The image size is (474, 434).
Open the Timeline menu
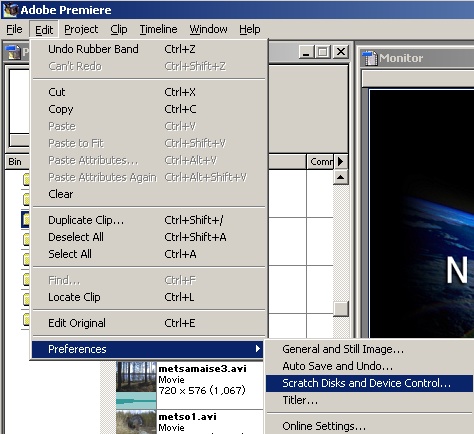(x=158, y=29)
